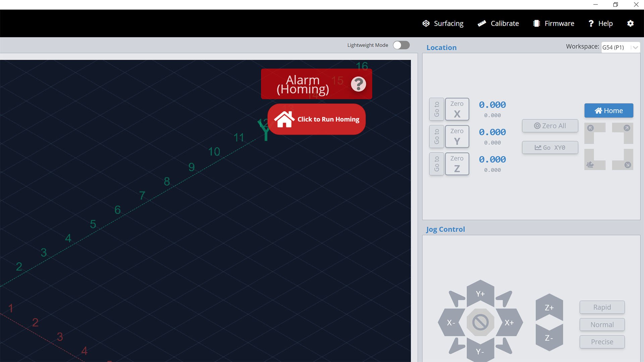The image size is (644, 362).
Task: Click to Run Homing button
Action: pyautogui.click(x=316, y=119)
